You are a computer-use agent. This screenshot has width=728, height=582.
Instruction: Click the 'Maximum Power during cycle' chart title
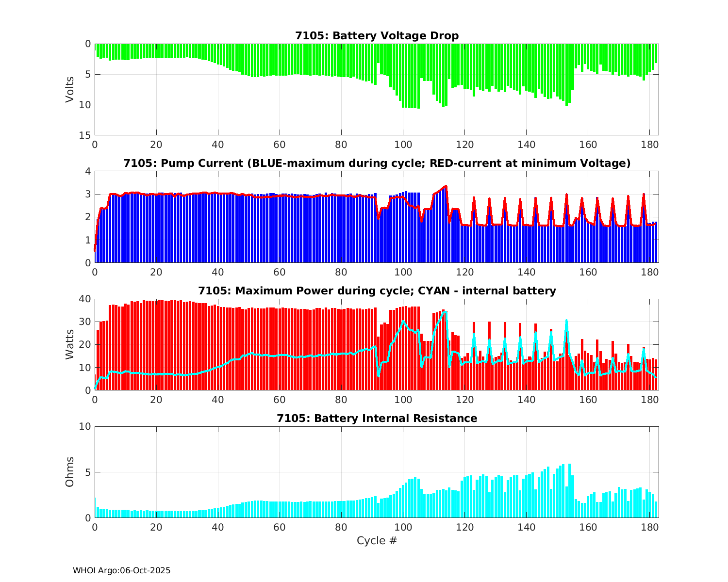pos(377,291)
